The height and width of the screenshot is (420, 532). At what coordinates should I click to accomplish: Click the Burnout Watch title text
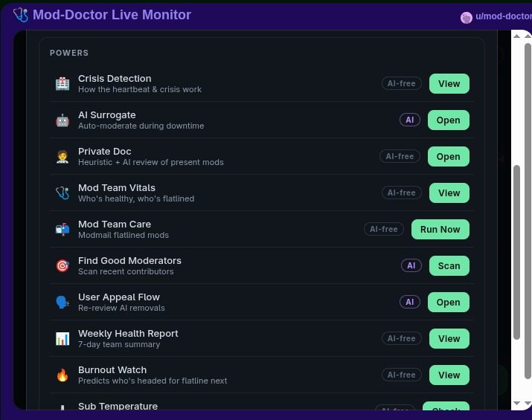click(x=112, y=370)
